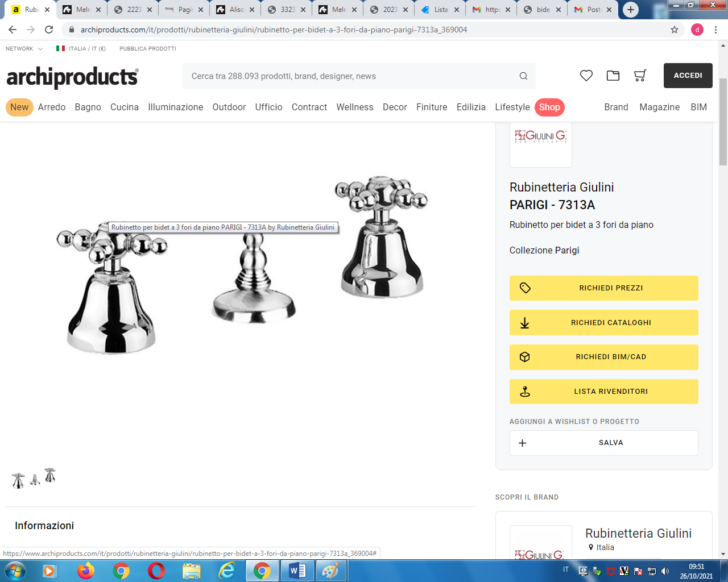This screenshot has height=582, width=728.
Task: Click the New menu pill
Action: point(19,107)
